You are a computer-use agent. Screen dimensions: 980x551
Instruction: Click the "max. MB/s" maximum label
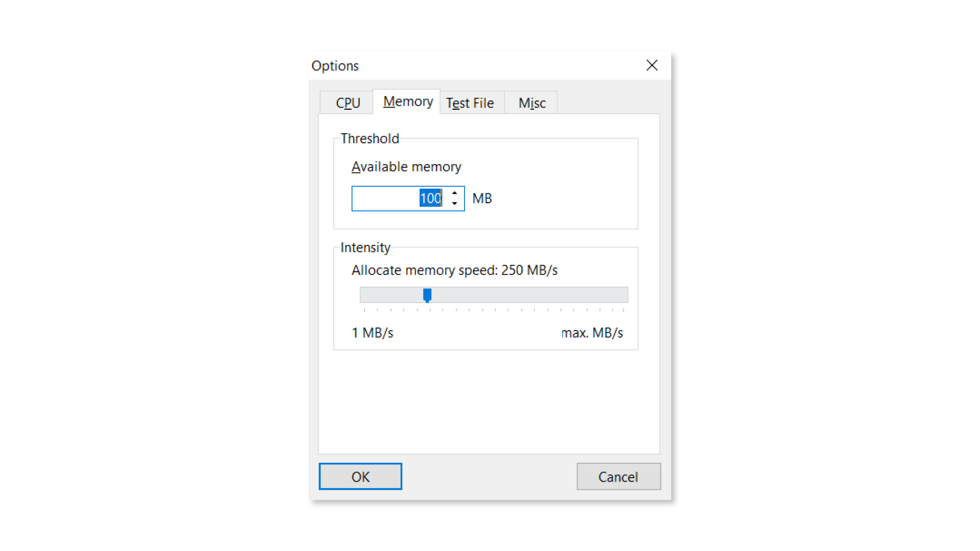[x=592, y=333]
